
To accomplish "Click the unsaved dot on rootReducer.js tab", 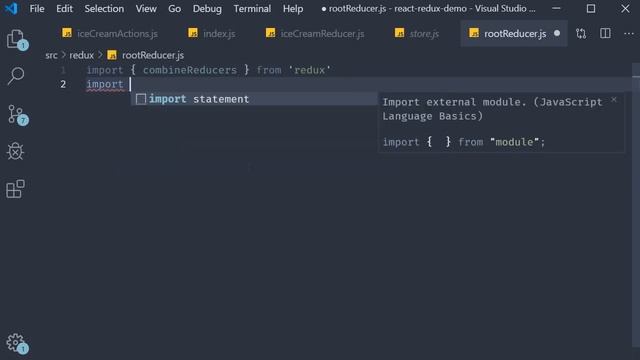I will click(557, 33).
